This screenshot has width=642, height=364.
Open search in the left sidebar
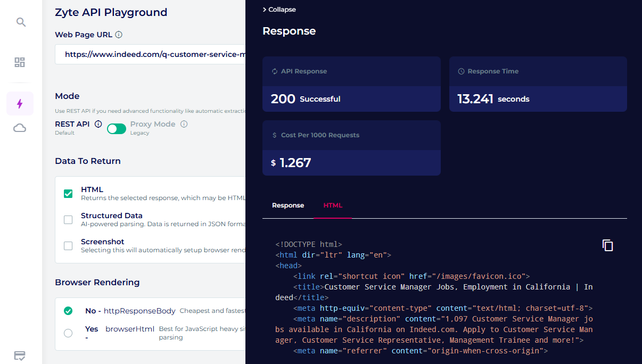[20, 22]
